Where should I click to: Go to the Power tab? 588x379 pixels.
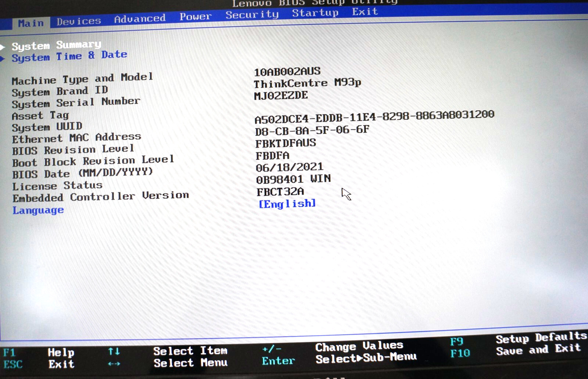click(x=196, y=17)
